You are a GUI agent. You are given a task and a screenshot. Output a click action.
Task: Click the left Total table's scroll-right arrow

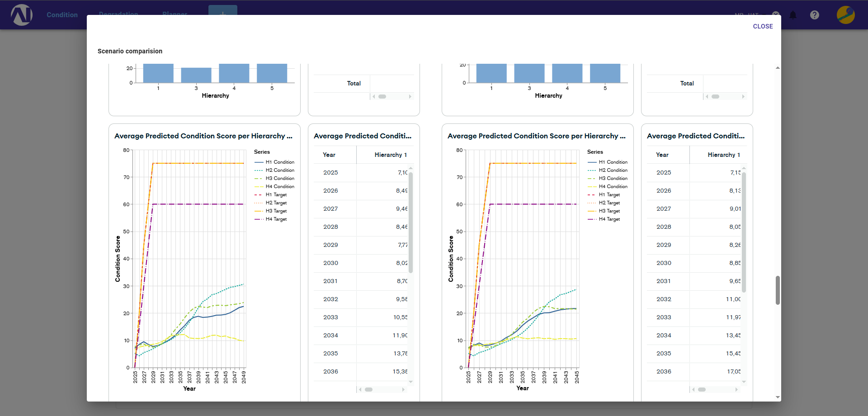[x=410, y=96]
